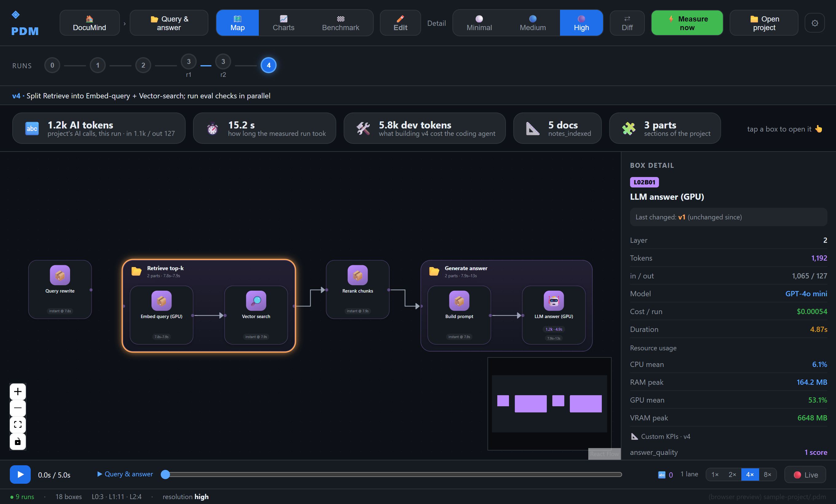Screen dimensions: 836x504
Task: Play the timeline animation
Action: click(20, 474)
